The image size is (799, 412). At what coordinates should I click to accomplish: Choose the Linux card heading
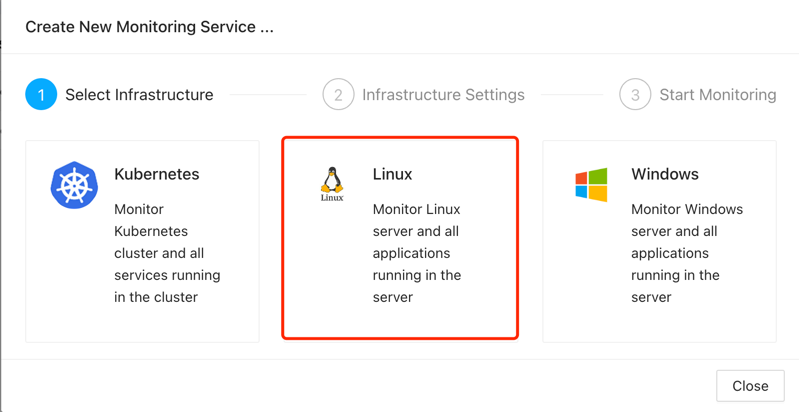(x=392, y=174)
